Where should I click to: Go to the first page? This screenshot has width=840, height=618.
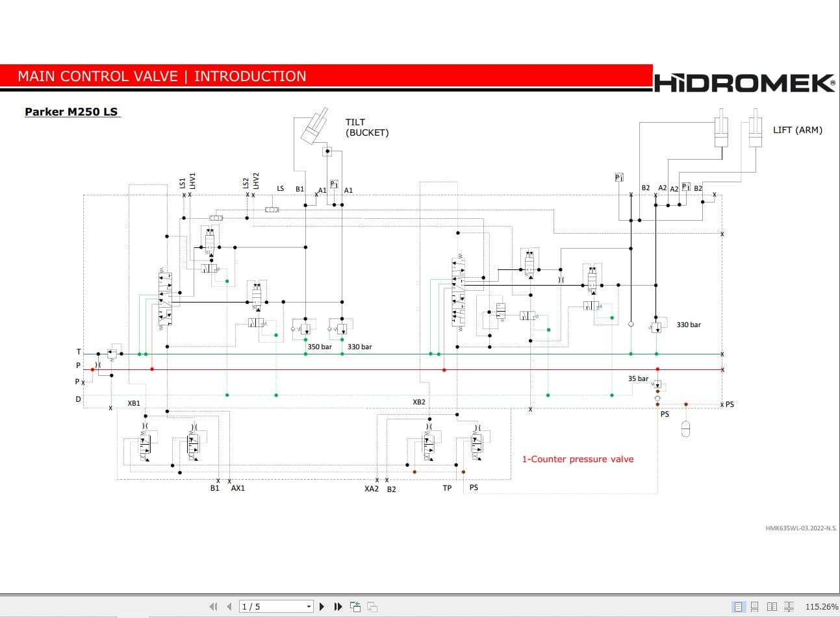pos(213,606)
